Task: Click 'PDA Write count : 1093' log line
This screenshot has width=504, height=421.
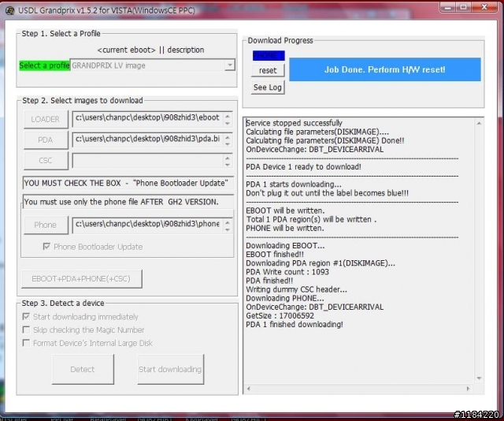Action: click(x=287, y=272)
